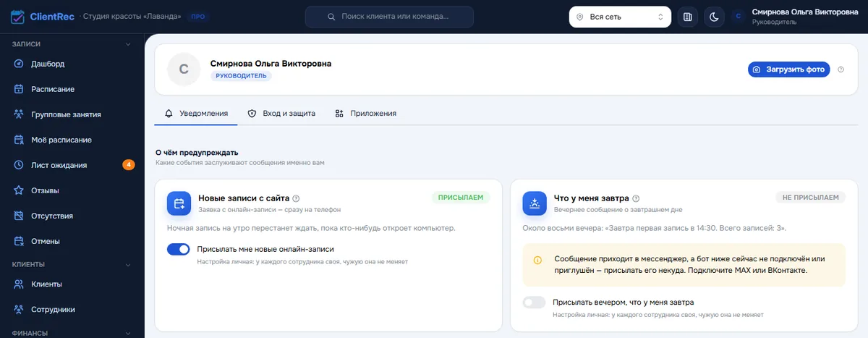Click the ClientRec logo icon
868x338 pixels.
17,16
